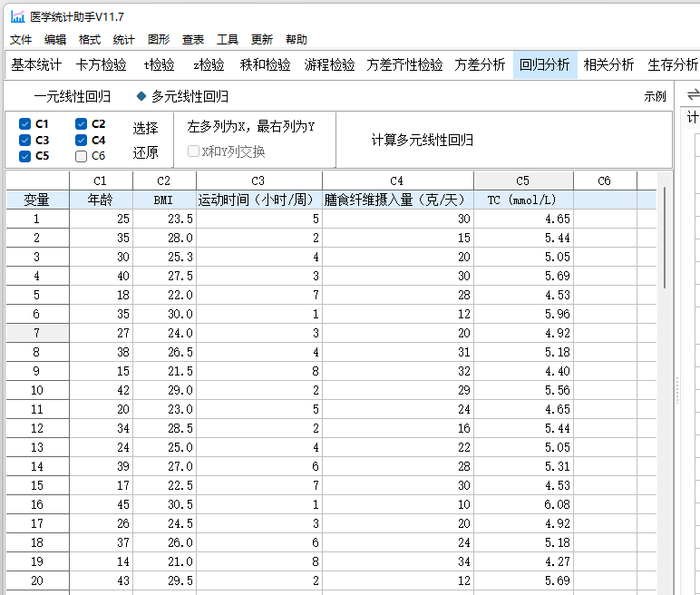The width and height of the screenshot is (700, 595).
Task: Click the 选择 button
Action: (x=146, y=128)
